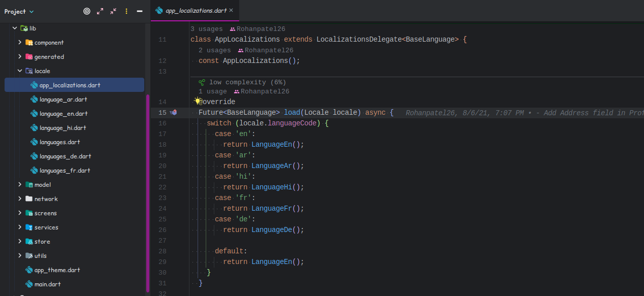Screen dimensions: 644x296
Task: Click the Project panel vertical scrollbar
Action: 148,193
